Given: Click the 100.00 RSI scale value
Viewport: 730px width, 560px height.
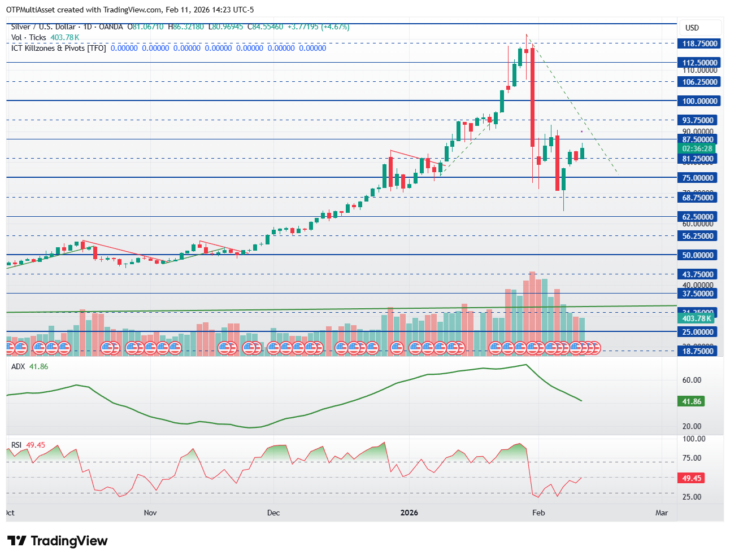Looking at the screenshot, I should pos(694,439).
